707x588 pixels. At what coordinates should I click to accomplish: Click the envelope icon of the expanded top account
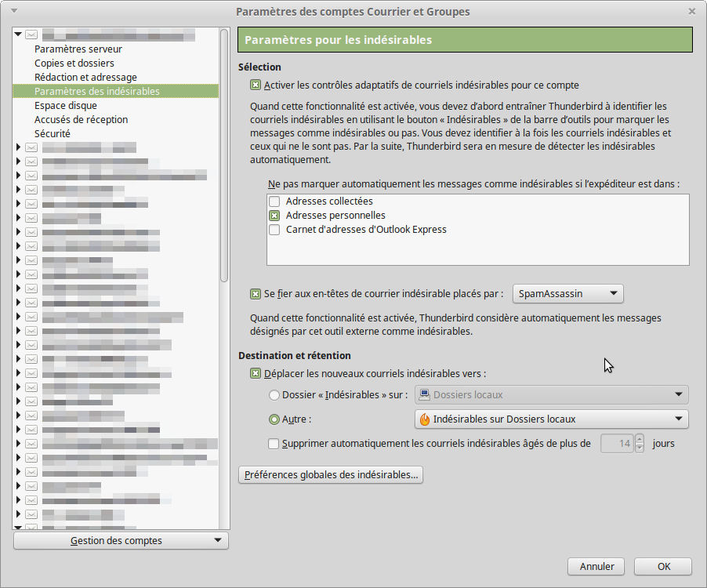[x=31, y=35]
